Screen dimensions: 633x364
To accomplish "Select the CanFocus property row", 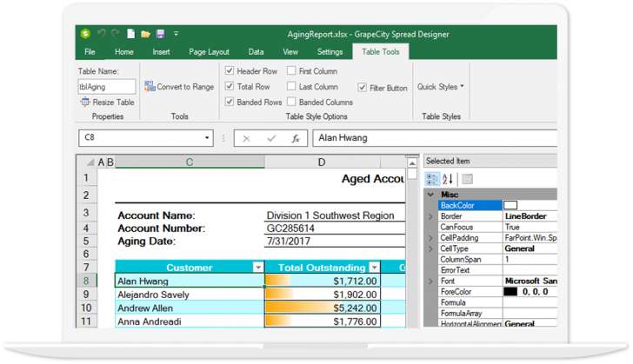I will [x=497, y=228].
